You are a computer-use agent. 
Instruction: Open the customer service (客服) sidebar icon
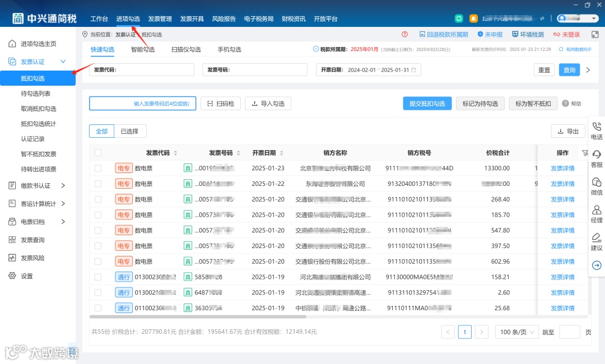[596, 158]
